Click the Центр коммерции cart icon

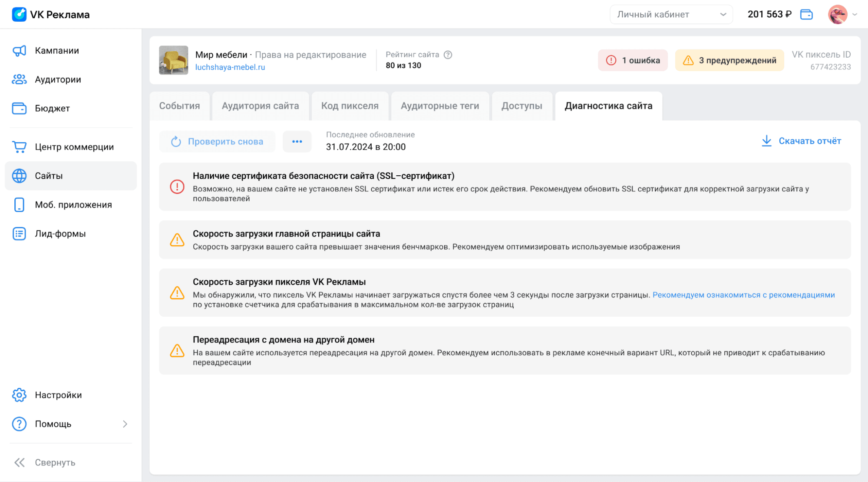pos(19,147)
